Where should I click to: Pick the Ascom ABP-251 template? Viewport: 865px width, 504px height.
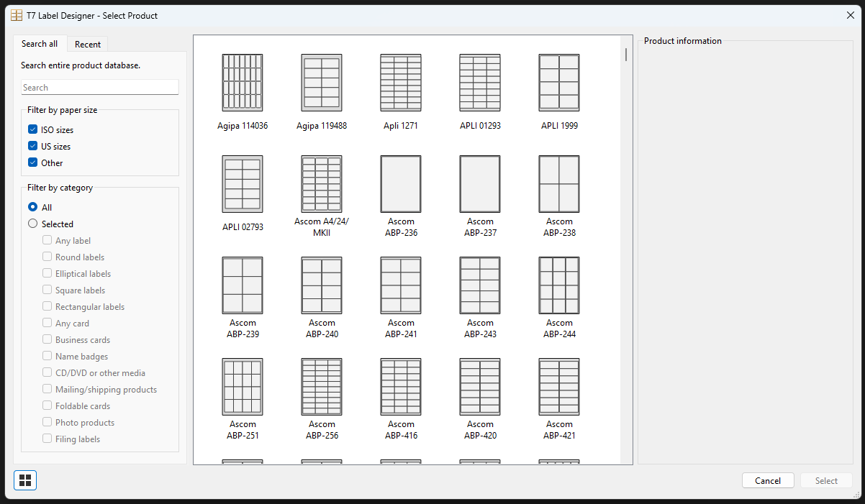(x=243, y=387)
